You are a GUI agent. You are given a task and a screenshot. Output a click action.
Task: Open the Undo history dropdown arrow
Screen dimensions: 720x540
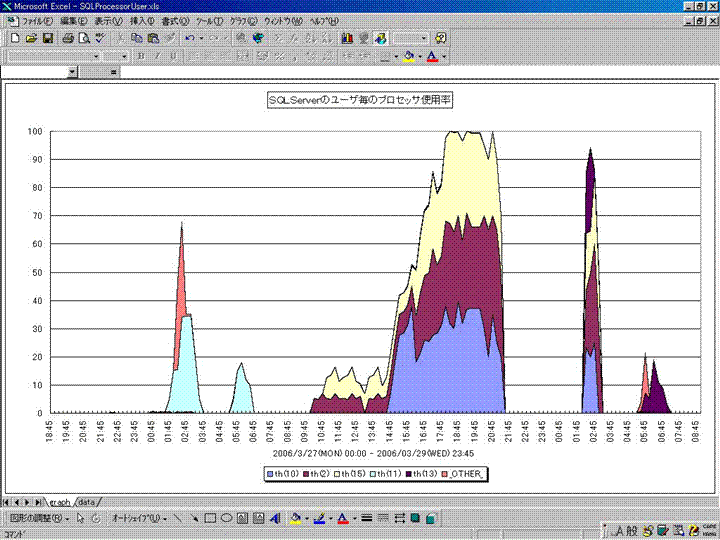click(x=201, y=38)
